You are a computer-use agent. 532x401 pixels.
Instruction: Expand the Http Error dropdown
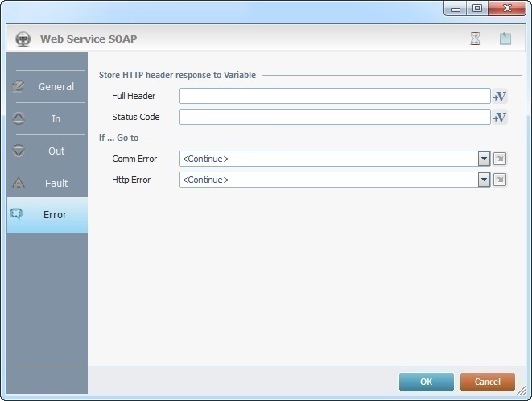click(484, 180)
